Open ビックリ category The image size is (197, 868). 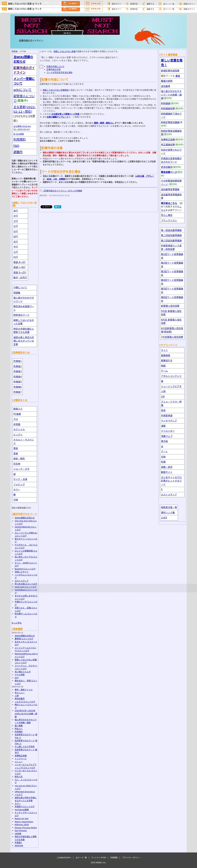(x=18, y=435)
